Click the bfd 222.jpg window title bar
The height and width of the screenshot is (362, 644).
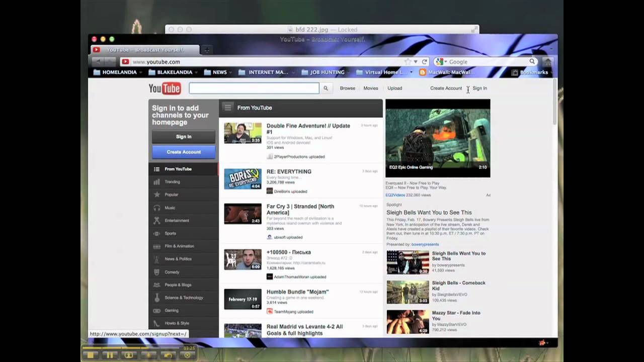[x=322, y=30]
